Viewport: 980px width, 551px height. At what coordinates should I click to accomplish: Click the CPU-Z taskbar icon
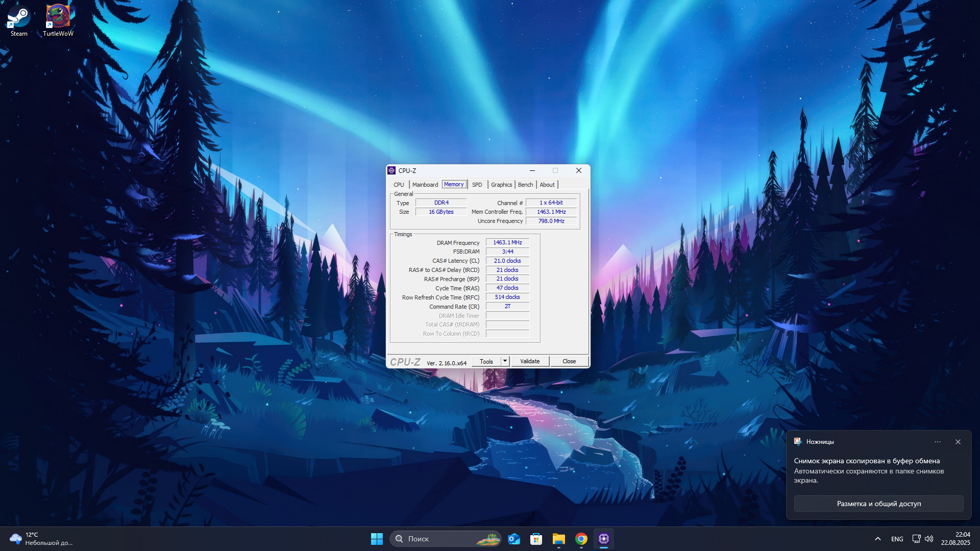pos(604,539)
